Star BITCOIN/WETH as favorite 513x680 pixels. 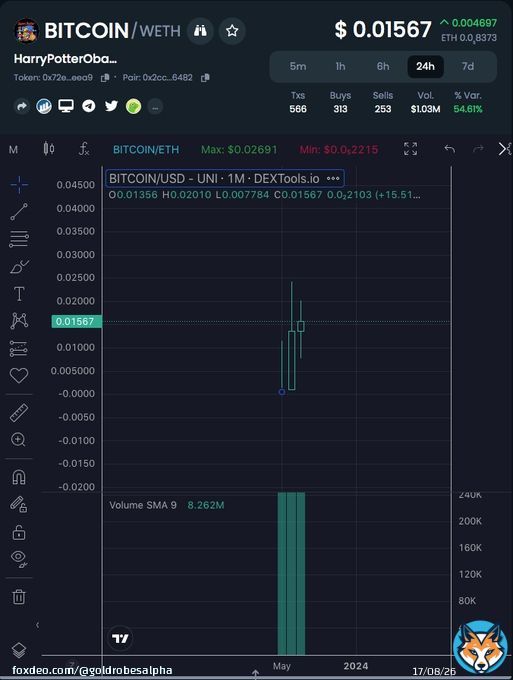pos(232,31)
